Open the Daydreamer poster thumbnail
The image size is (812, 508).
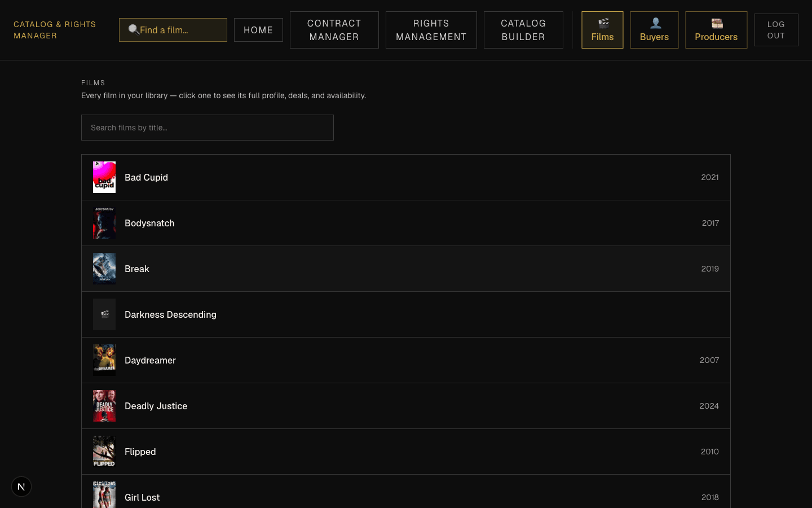104,360
